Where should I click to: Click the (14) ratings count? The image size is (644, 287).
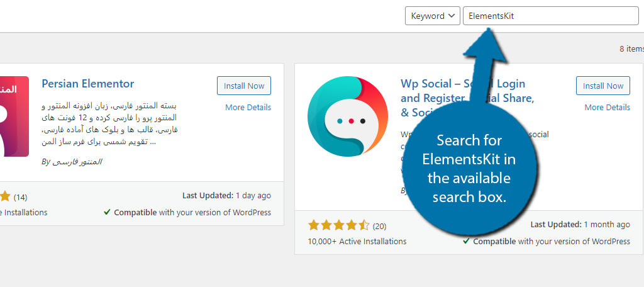[x=20, y=198]
